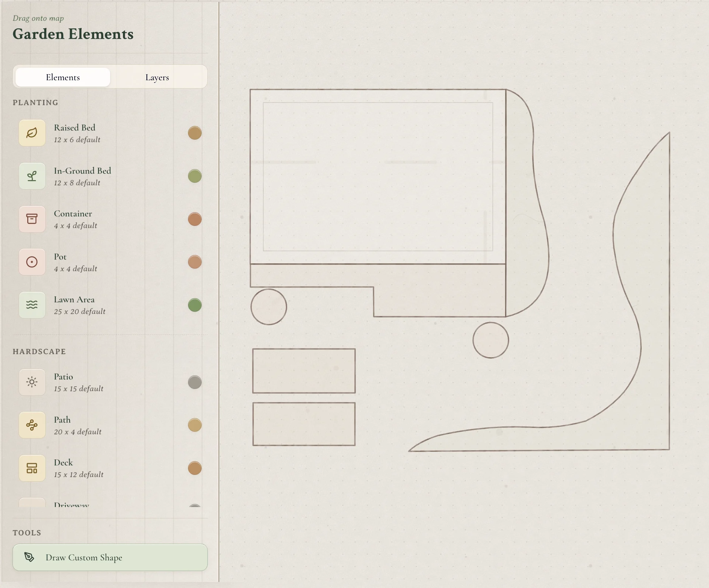The width and height of the screenshot is (709, 588).
Task: Click the Pot color swatch
Action: [x=195, y=262]
